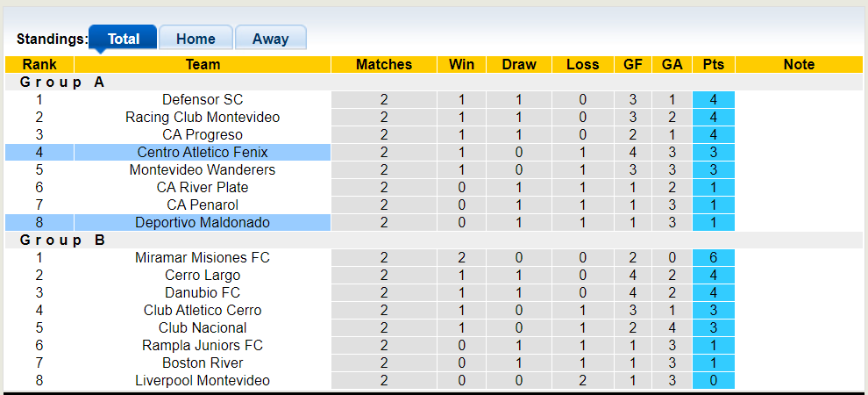Select the Away standings tab
Screen dimensions: 868x395
point(270,39)
